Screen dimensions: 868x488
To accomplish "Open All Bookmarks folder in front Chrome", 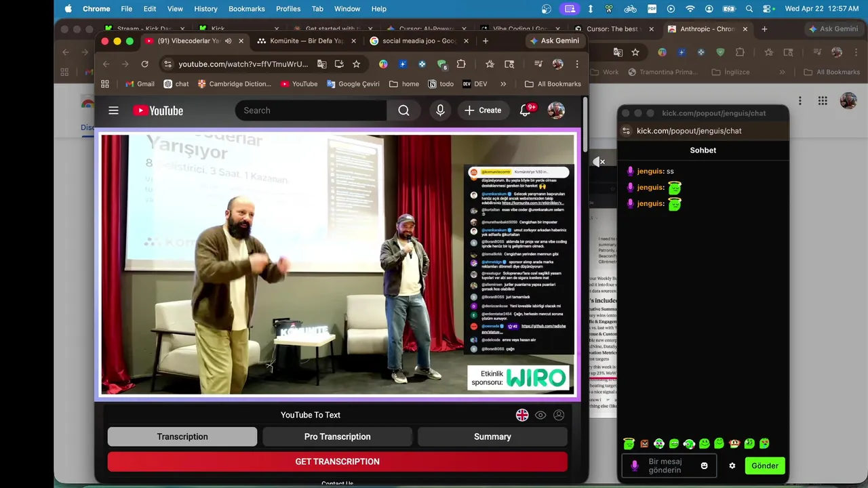I will (553, 84).
